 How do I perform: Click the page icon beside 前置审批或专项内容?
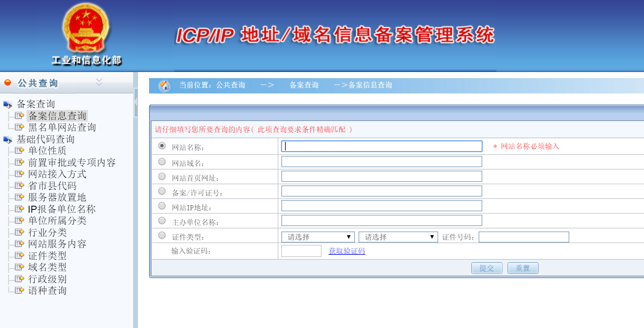point(20,162)
